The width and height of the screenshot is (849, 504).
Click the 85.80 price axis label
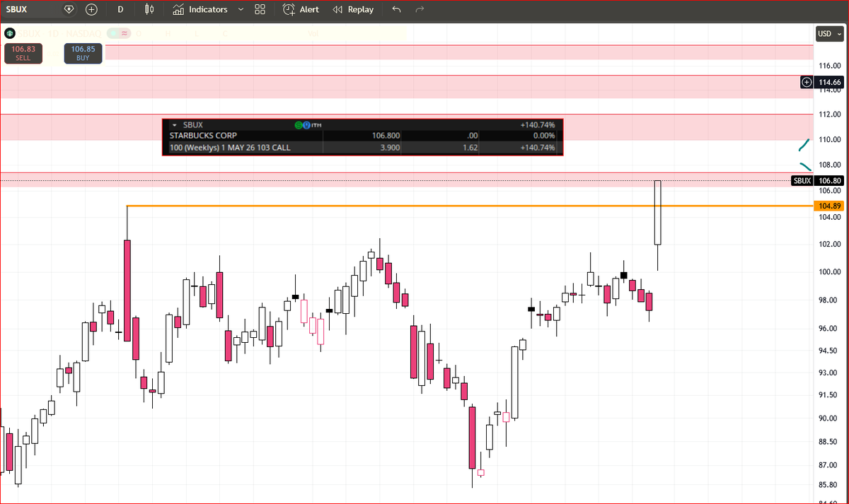coord(829,485)
